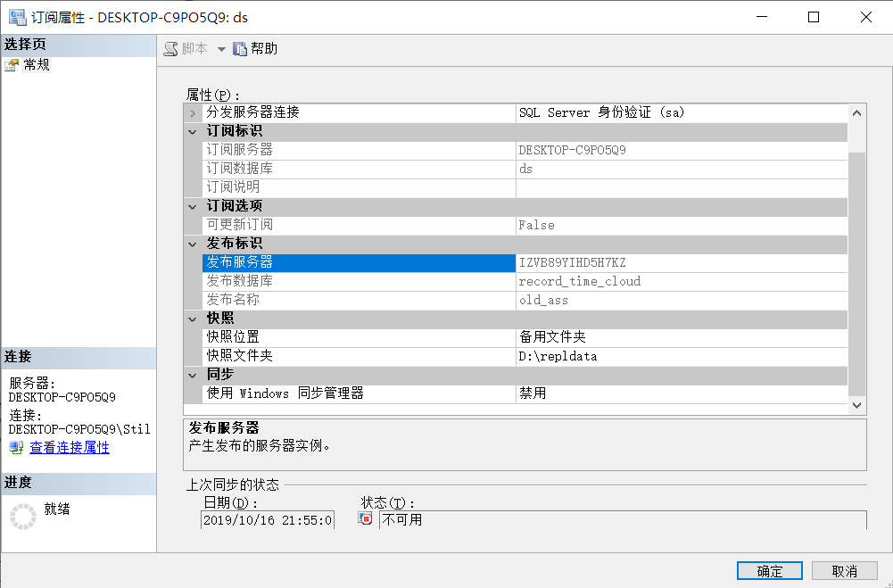Viewport: 893px width, 588px height.
Task: Click the script icon in toolbar
Action: [x=170, y=49]
